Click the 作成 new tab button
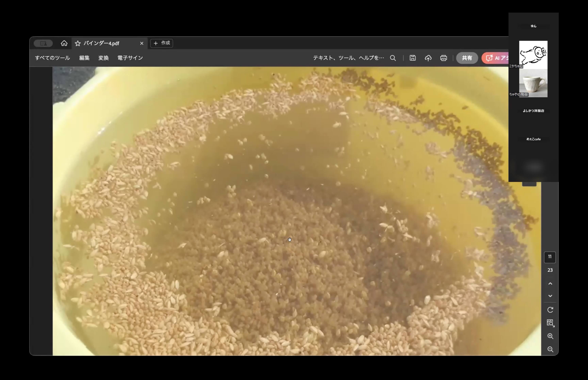Image resolution: width=588 pixels, height=380 pixels. [162, 43]
